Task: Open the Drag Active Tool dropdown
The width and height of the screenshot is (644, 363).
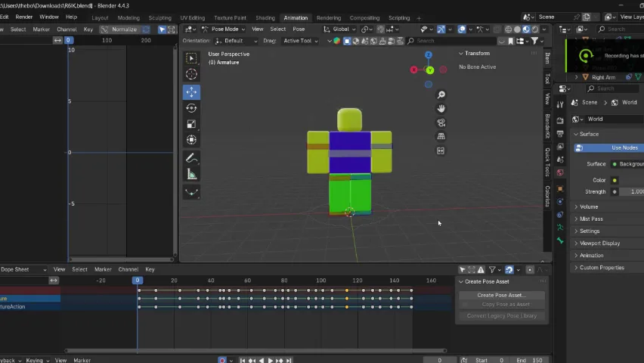Action: coord(300,41)
